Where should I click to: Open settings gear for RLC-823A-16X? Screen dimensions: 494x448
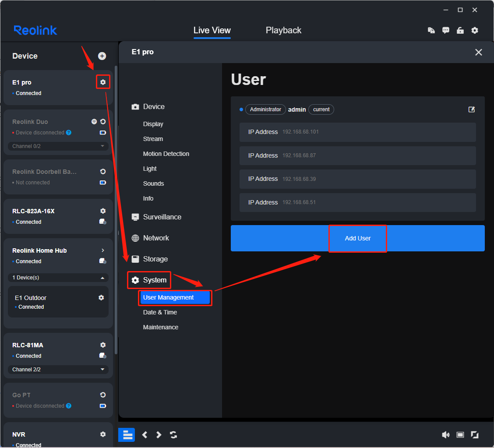tap(103, 211)
